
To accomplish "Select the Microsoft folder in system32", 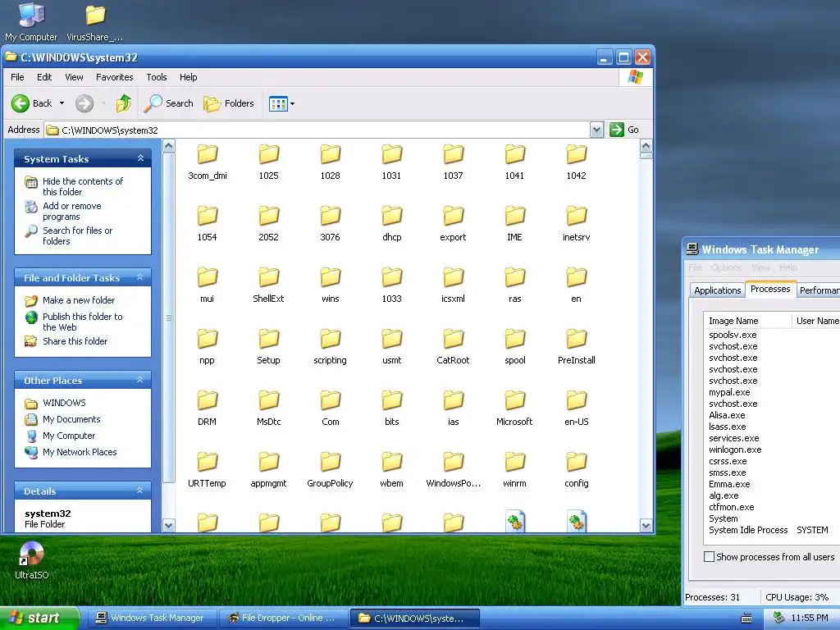I will [514, 408].
